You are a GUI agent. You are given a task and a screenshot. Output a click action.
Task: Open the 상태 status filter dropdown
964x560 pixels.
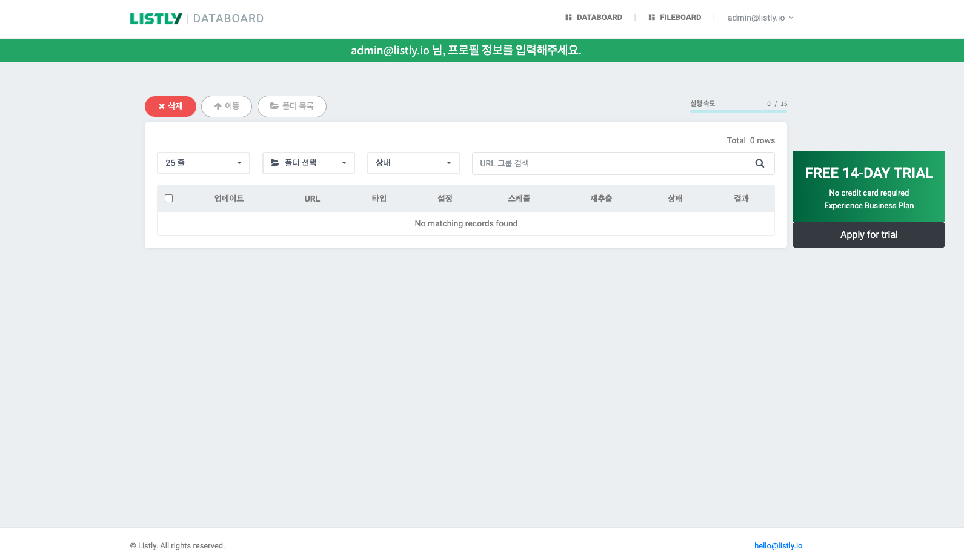pos(413,163)
